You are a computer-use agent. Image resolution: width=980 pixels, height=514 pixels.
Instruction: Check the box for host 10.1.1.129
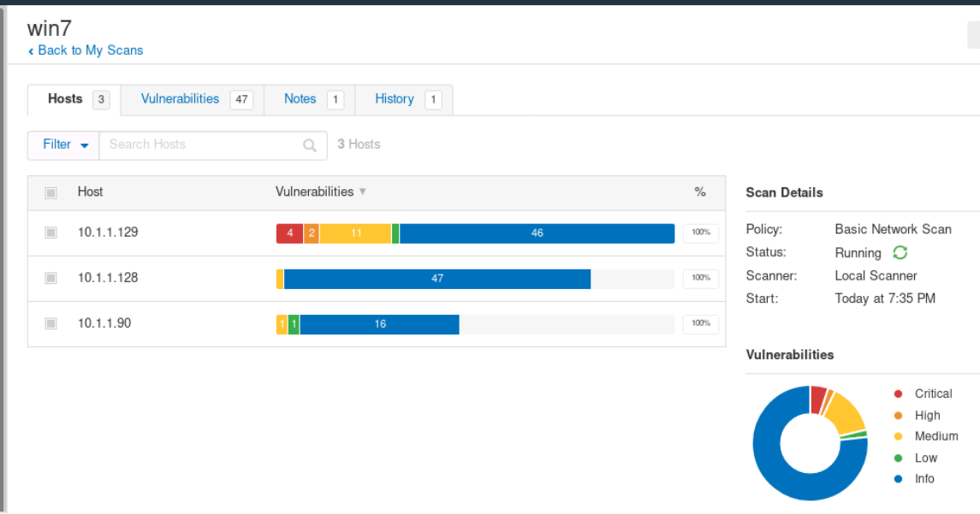tap(50, 233)
